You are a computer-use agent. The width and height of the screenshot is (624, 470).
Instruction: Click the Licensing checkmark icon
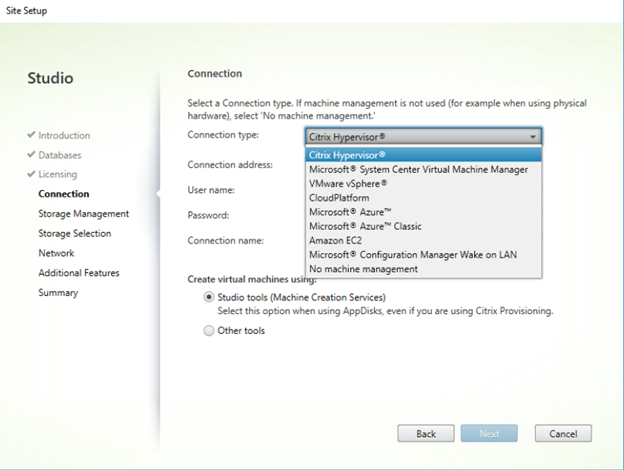[x=31, y=174]
